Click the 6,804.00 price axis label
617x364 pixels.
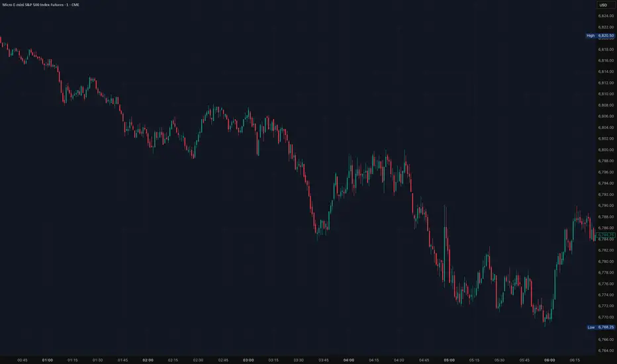pos(606,128)
